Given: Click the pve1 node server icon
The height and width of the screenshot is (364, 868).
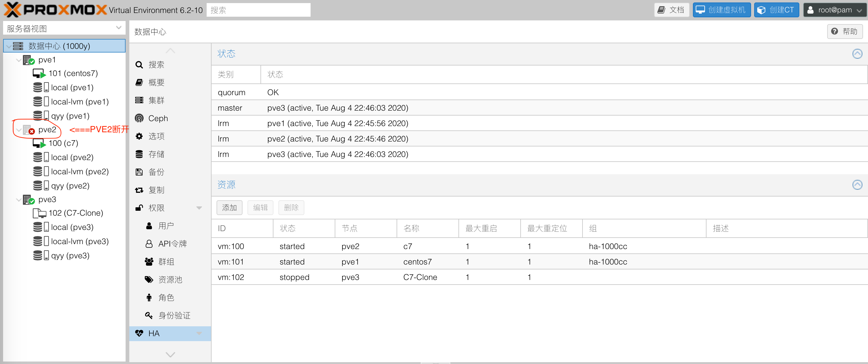Looking at the screenshot, I should [29, 60].
